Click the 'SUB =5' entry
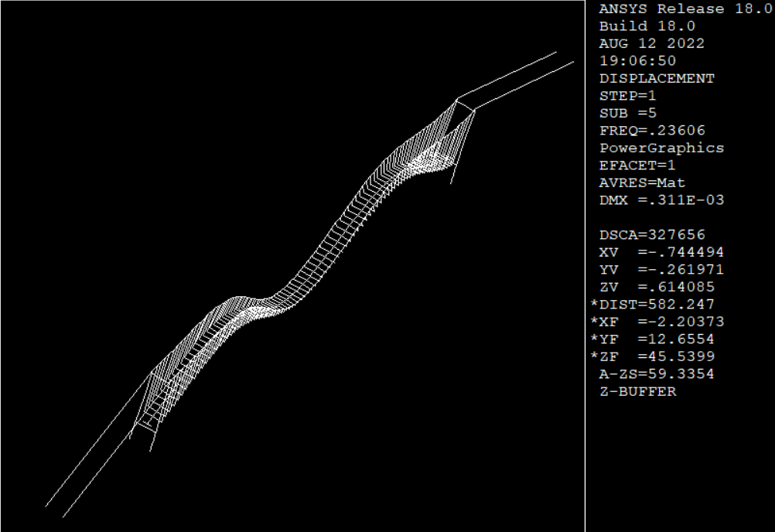Viewport: 775px width, 532px height. [x=628, y=113]
